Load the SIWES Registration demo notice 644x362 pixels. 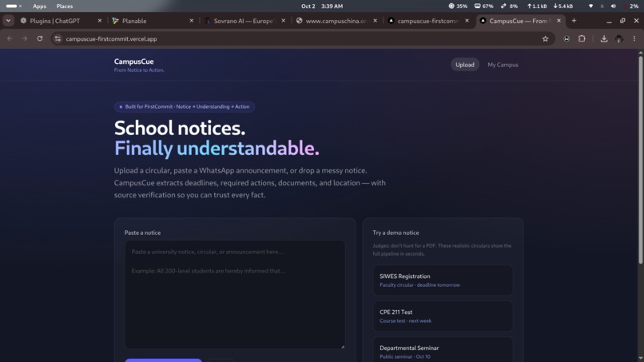443,280
